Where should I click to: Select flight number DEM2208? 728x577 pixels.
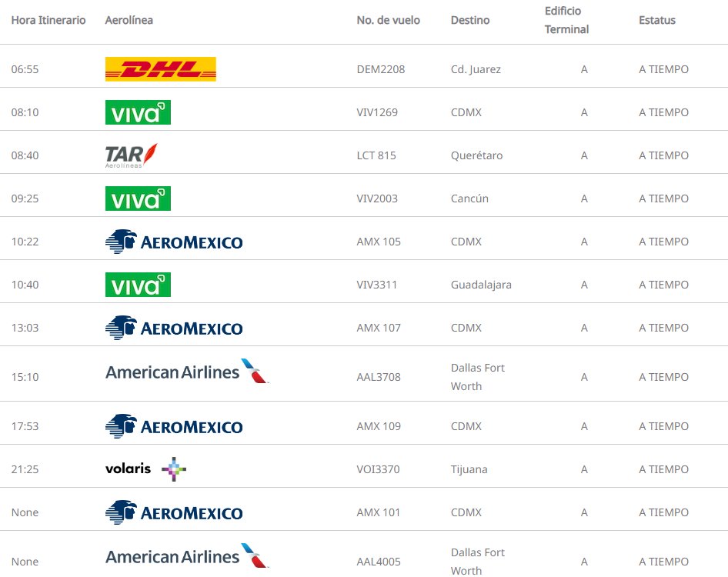381,69
